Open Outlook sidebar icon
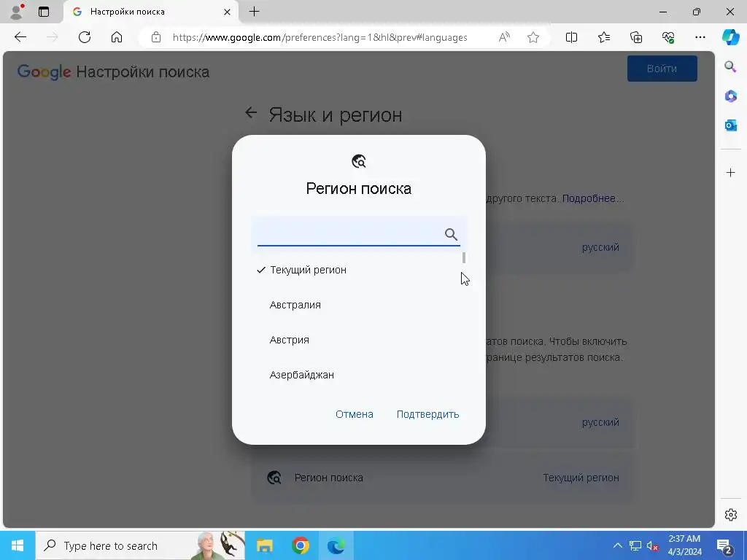This screenshot has height=560, width=747. click(730, 125)
